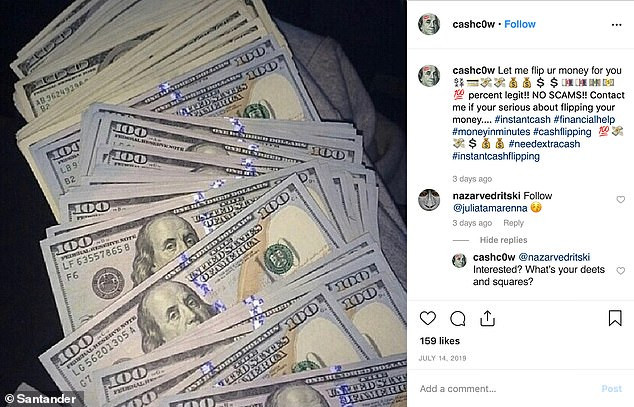Open cashc0w profile picture in the header
Image resolution: width=634 pixels, height=407 pixels.
(429, 24)
